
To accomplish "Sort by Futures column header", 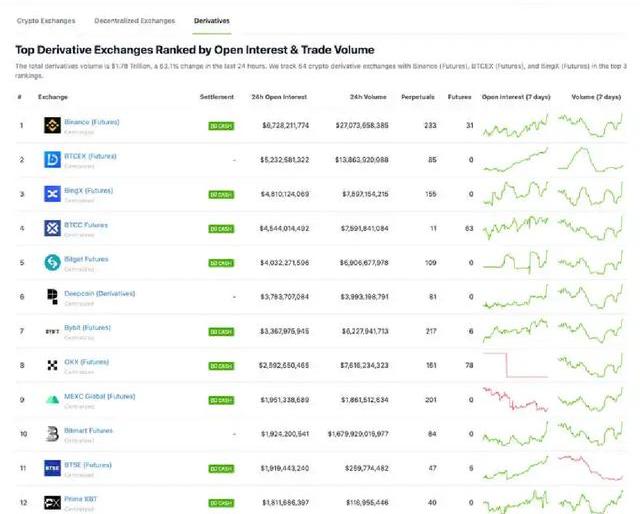I will coord(460,97).
